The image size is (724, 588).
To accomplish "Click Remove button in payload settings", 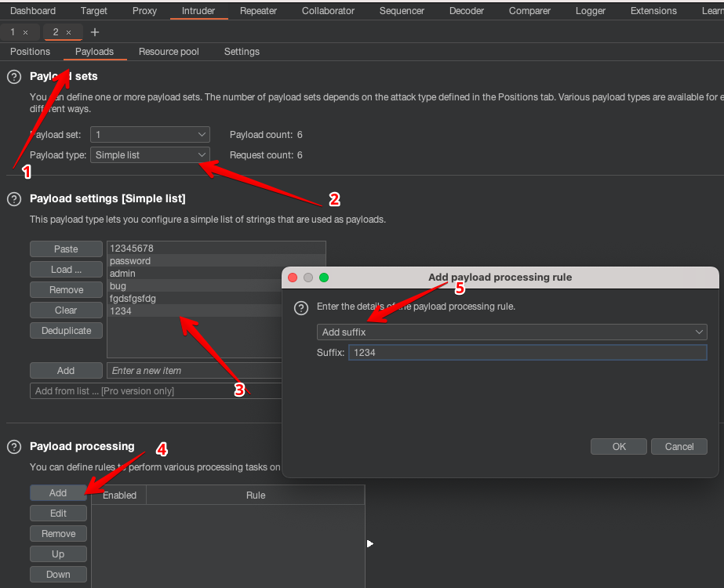I will (66, 290).
